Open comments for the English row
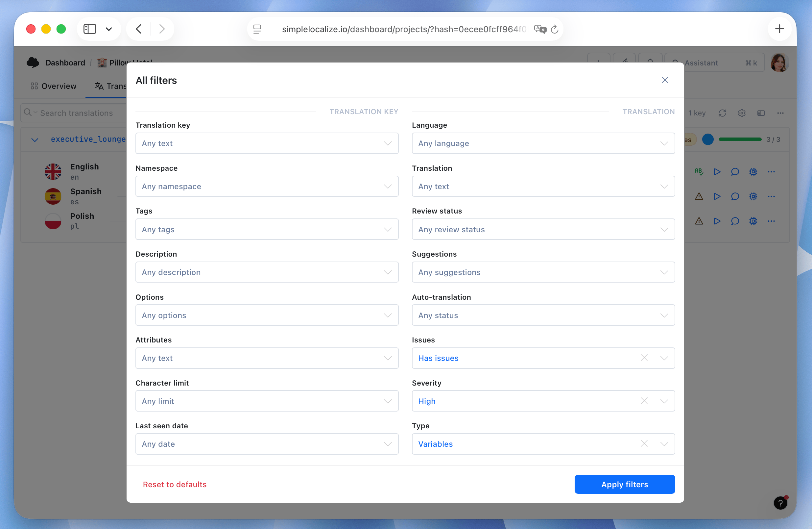Screen dimensions: 812x529 coord(735,171)
